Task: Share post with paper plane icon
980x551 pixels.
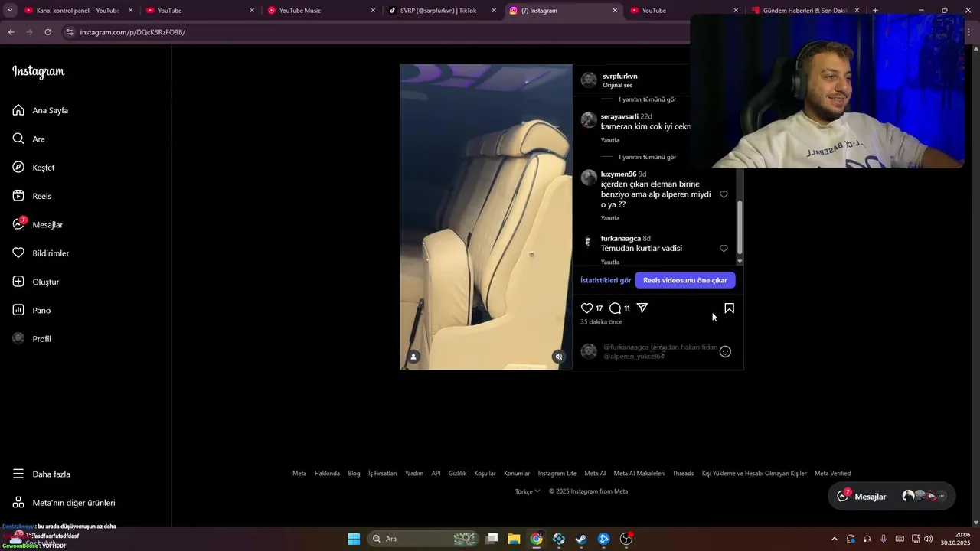Action: tap(642, 308)
